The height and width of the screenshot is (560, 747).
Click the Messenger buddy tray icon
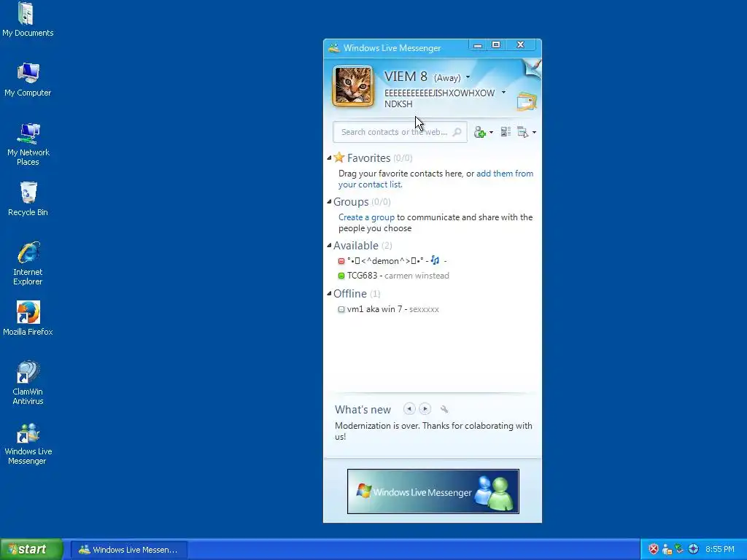pyautogui.click(x=667, y=549)
